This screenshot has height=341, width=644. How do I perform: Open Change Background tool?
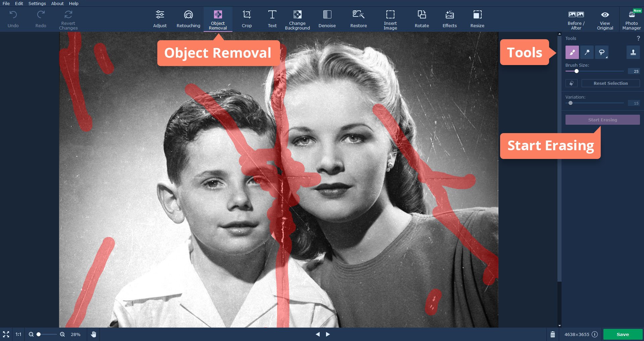point(298,19)
